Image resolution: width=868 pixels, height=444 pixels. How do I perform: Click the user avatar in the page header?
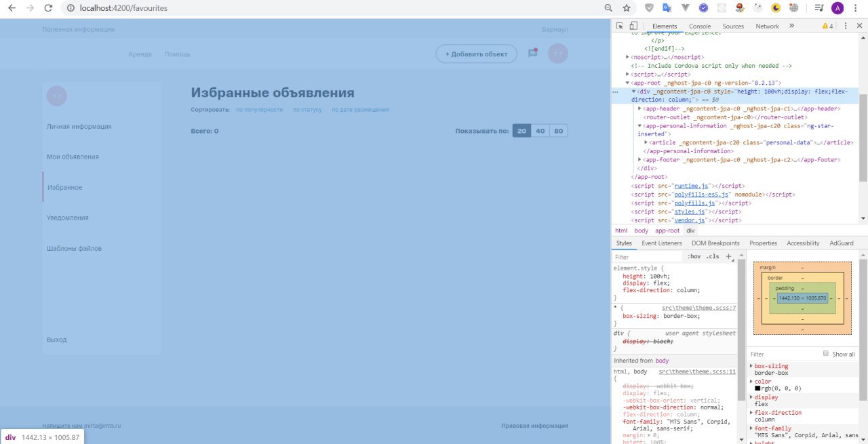point(557,54)
